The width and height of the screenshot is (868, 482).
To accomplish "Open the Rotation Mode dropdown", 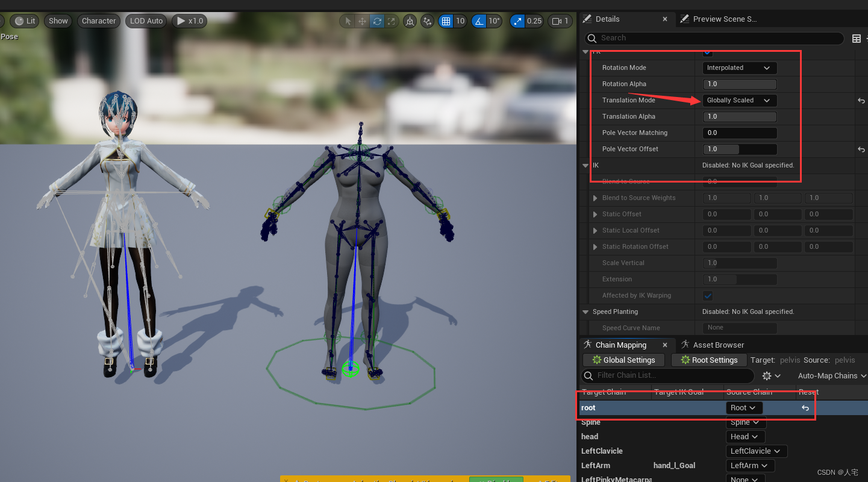I will coord(739,67).
